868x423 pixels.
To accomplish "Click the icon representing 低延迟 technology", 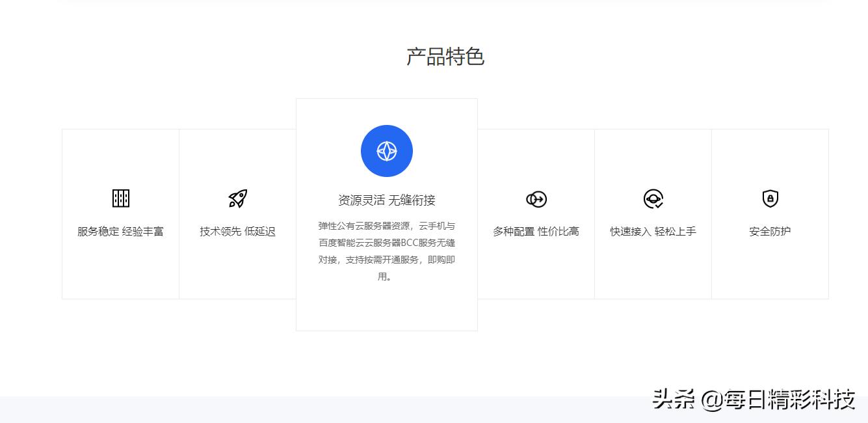I will point(237,198).
